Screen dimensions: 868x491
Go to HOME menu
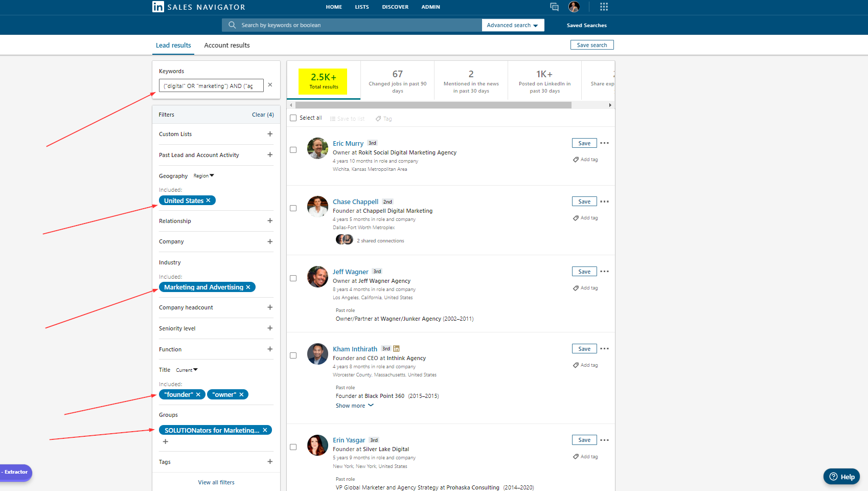(x=334, y=7)
